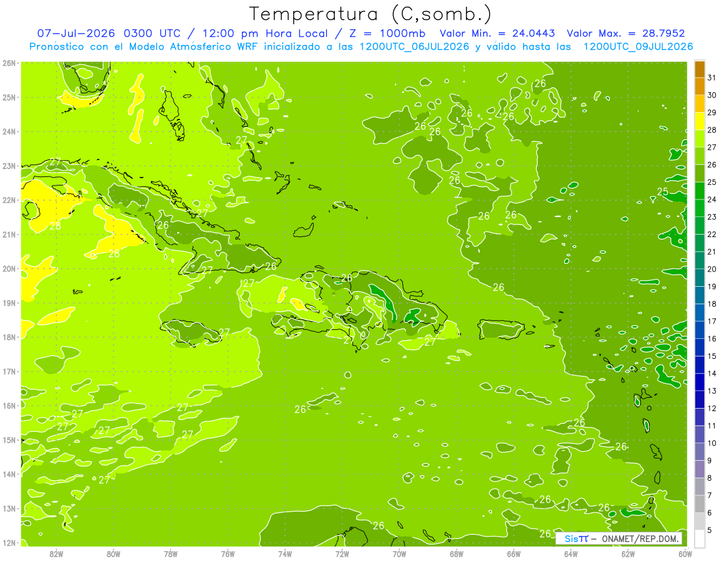Click the "14N" latitude axis label
Screen dimensions: 728x562
point(8,474)
